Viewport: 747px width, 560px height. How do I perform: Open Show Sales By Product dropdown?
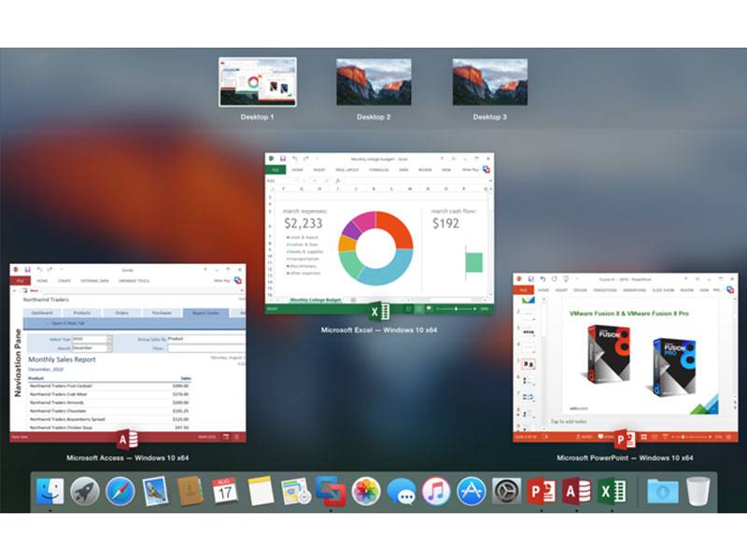206,339
